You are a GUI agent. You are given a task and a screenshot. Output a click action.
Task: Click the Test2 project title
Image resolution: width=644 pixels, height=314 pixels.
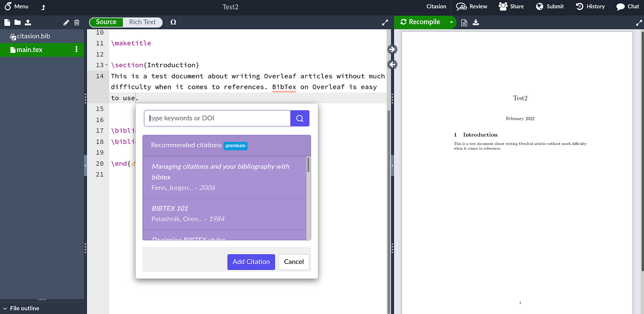[230, 7]
